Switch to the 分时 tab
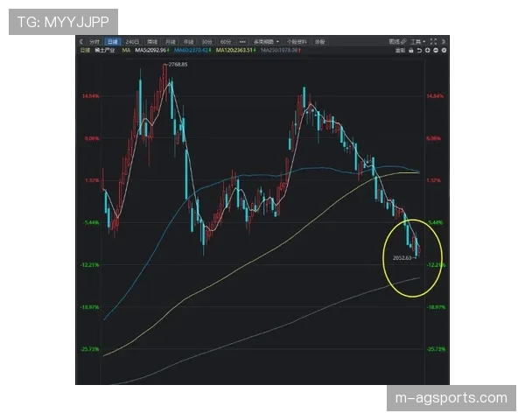525x420 pixels. tap(94, 41)
